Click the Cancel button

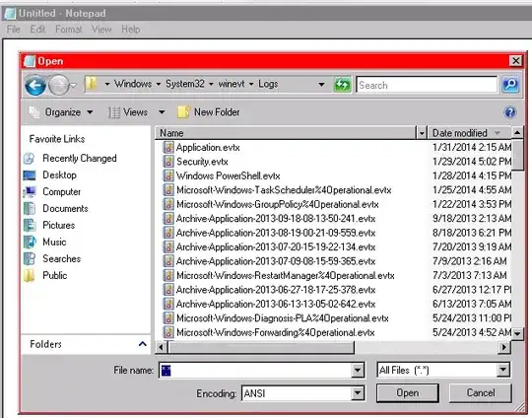[x=481, y=393]
